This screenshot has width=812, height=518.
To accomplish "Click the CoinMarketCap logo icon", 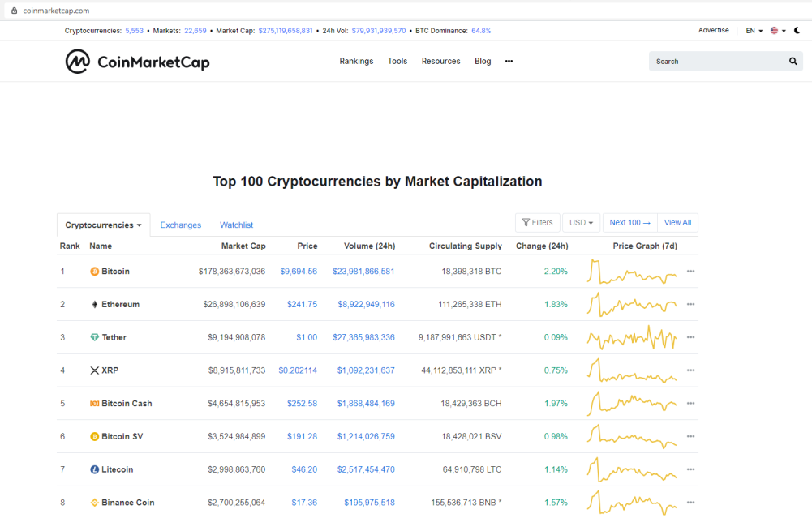I will 78,62.
